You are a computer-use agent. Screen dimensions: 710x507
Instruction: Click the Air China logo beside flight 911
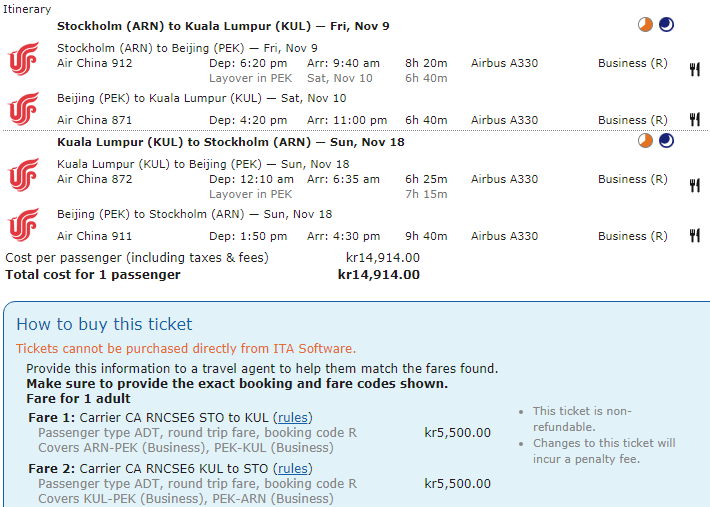22,225
